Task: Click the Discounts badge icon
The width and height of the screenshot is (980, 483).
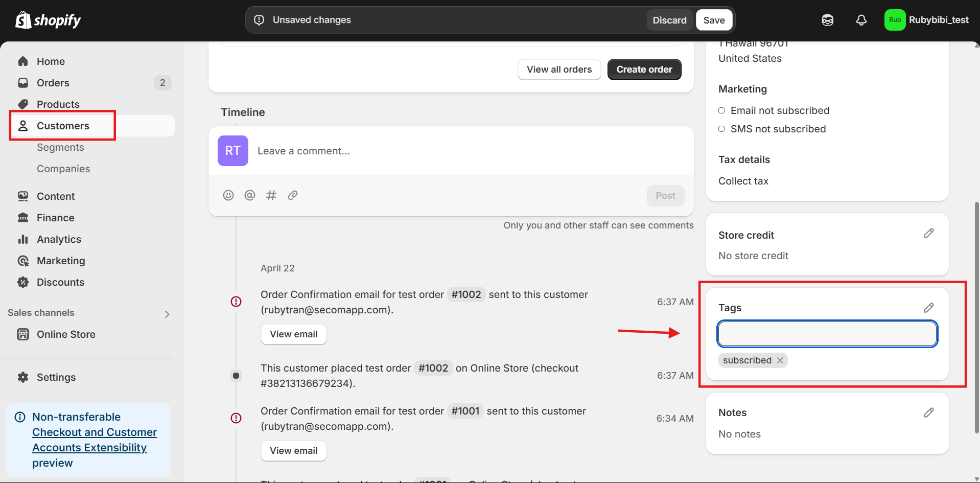Action: click(x=23, y=282)
